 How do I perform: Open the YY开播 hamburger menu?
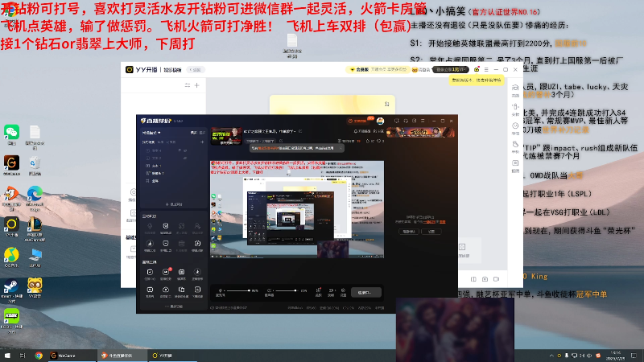(486, 70)
